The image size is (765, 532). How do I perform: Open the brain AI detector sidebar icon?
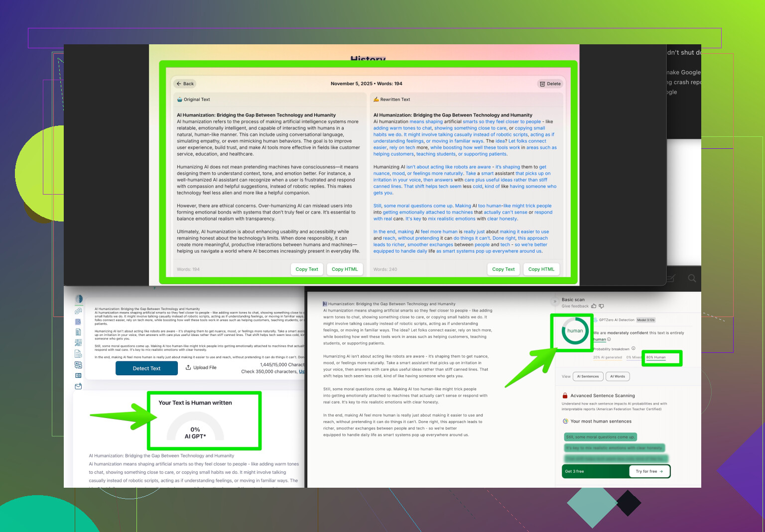coord(79,299)
